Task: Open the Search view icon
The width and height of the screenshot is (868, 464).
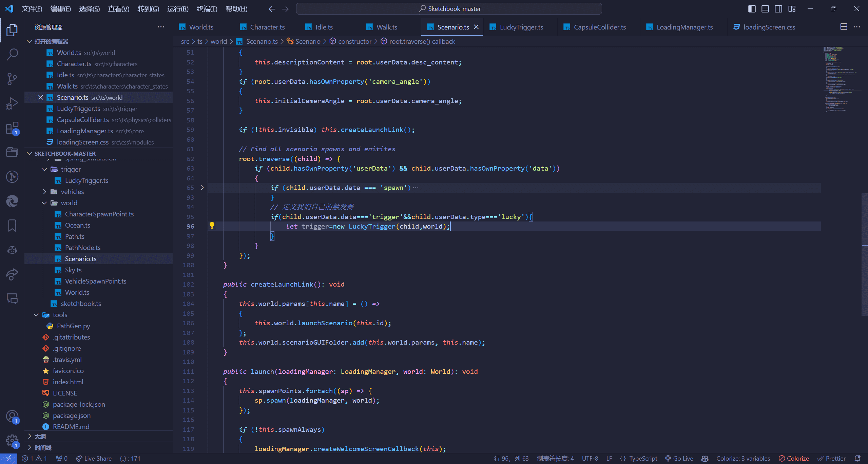Action: tap(12, 54)
